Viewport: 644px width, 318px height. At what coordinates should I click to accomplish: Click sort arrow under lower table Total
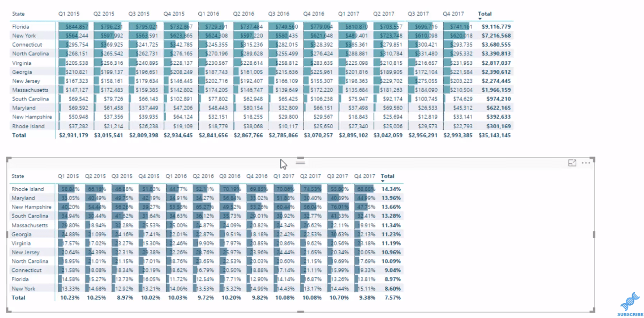[382, 181]
